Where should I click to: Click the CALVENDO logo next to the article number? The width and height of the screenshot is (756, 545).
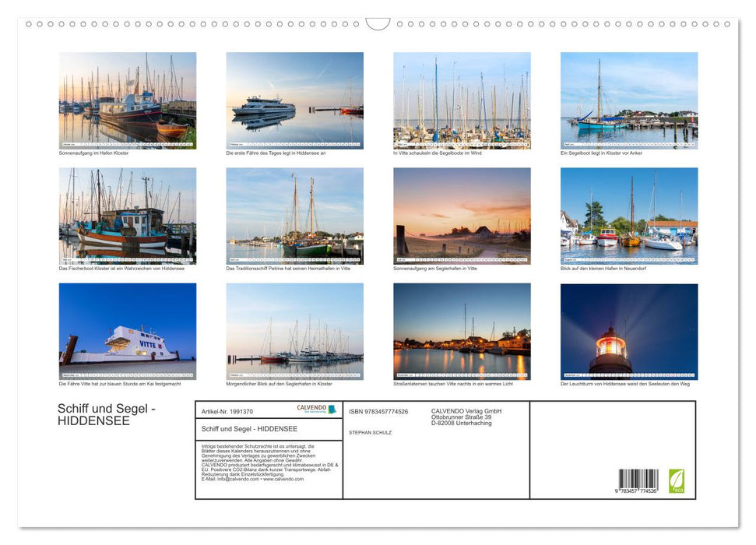315,409
